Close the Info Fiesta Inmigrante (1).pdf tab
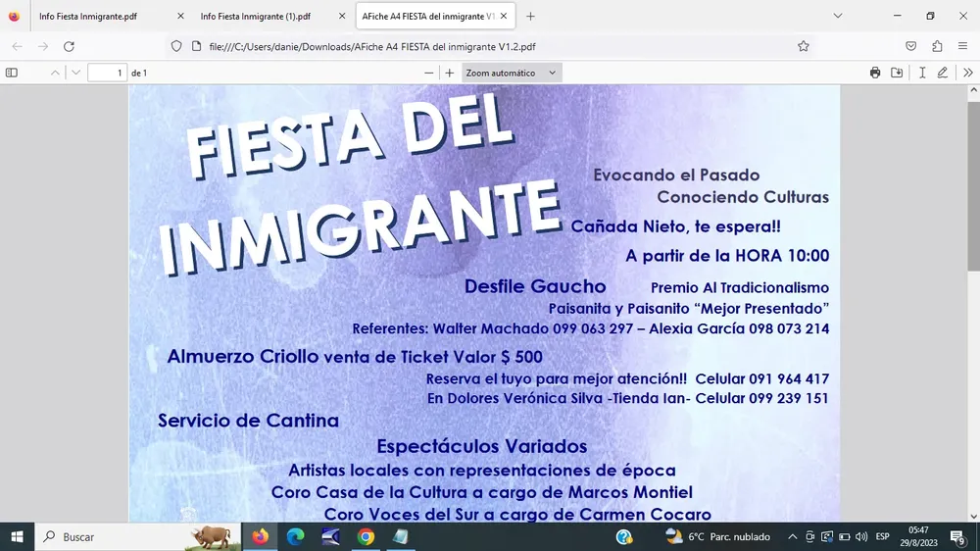 click(342, 17)
